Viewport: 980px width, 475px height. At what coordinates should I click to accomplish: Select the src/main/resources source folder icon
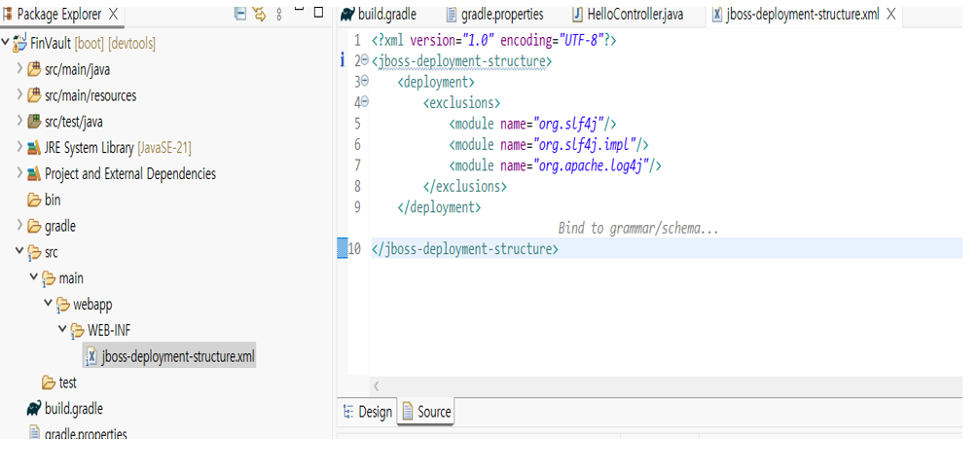coord(34,95)
